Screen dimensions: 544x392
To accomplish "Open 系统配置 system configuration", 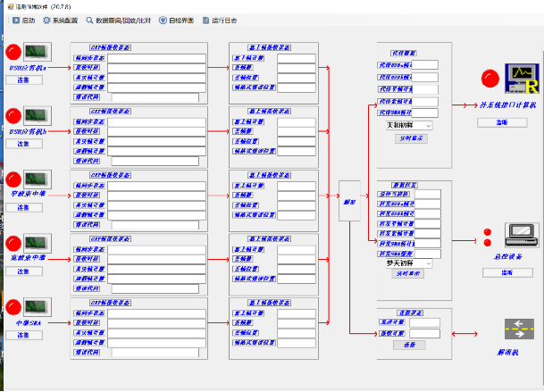I will (61, 21).
